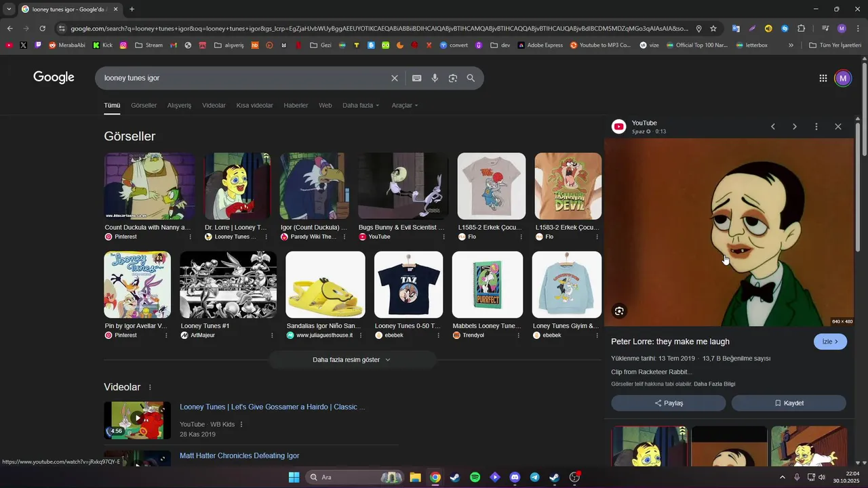
Task: Search by image with Google Lens icon
Action: [453, 78]
